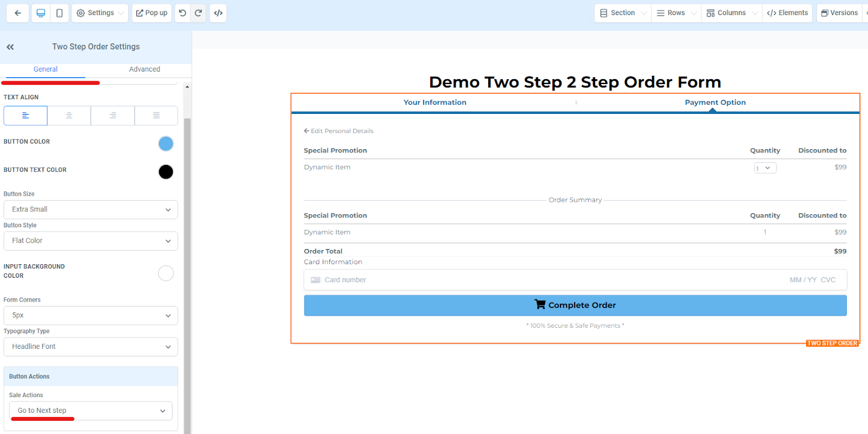
Task: Click the Card number input field
Action: click(x=542, y=280)
